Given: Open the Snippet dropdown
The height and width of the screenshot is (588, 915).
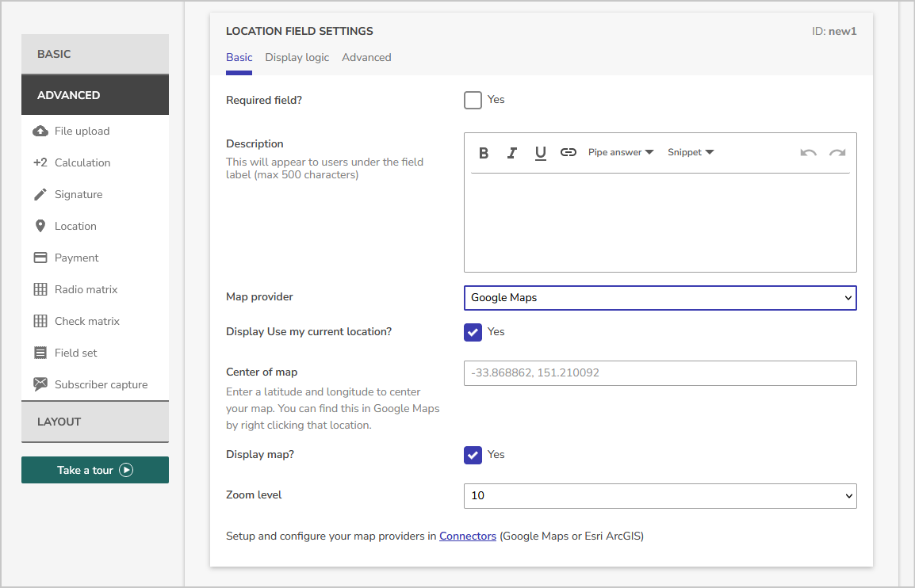Looking at the screenshot, I should click(691, 152).
